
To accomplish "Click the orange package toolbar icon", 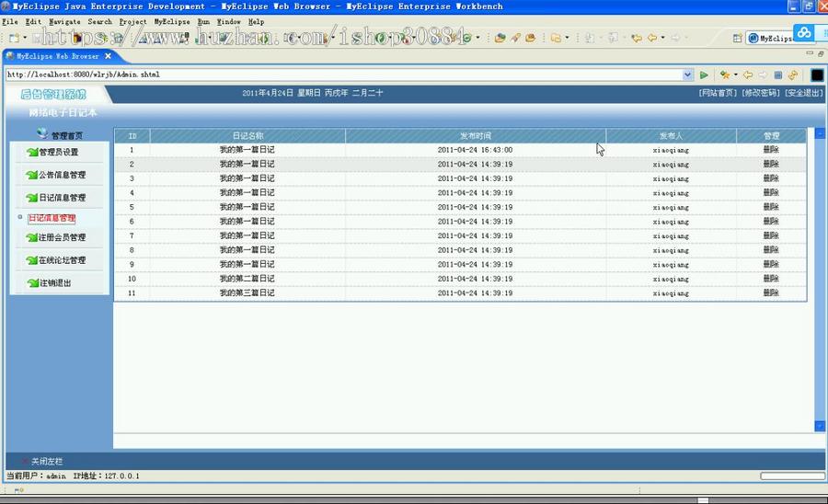I will pyautogui.click(x=531, y=38).
